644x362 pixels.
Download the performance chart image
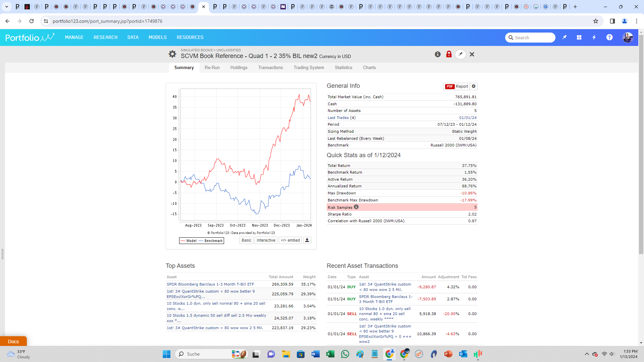pos(307,240)
